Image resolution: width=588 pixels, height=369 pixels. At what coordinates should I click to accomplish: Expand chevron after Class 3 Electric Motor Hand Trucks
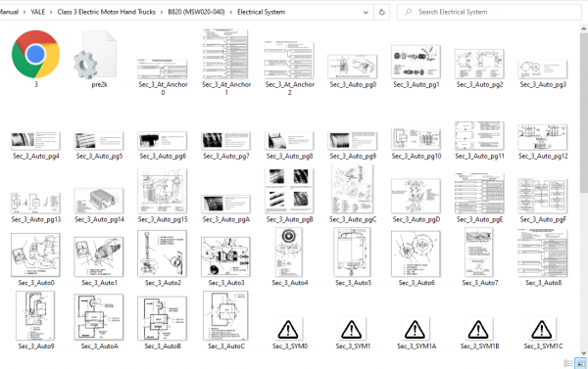(x=162, y=12)
